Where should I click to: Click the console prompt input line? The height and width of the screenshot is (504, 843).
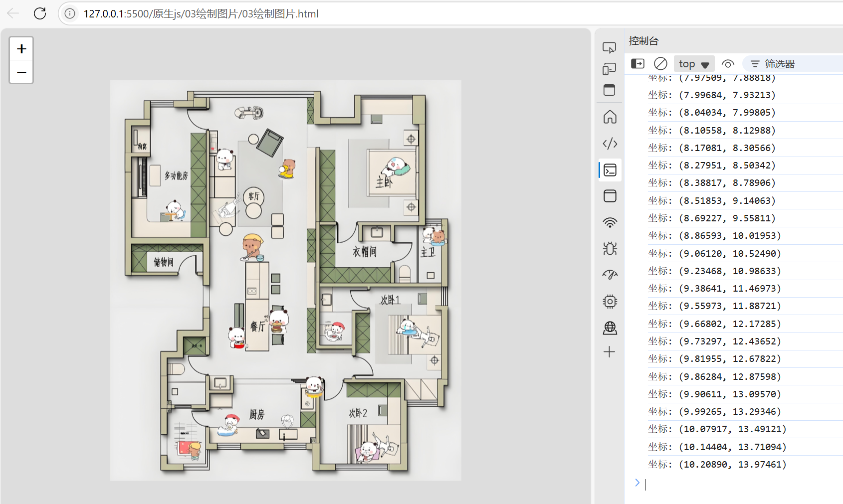[x=743, y=484]
